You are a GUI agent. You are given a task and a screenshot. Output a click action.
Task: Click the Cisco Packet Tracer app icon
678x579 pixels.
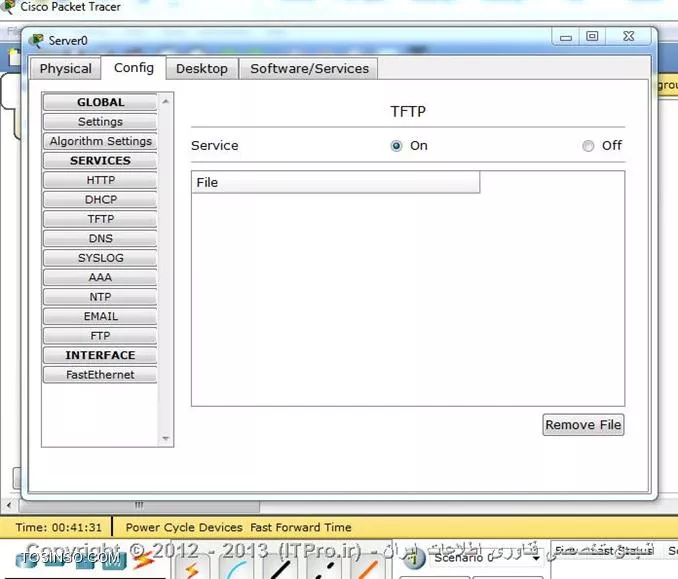click(8, 6)
